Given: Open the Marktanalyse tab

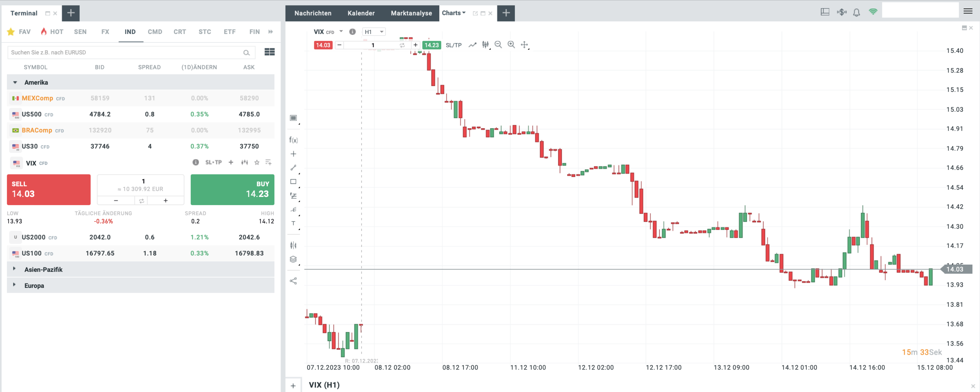Looking at the screenshot, I should tap(411, 13).
